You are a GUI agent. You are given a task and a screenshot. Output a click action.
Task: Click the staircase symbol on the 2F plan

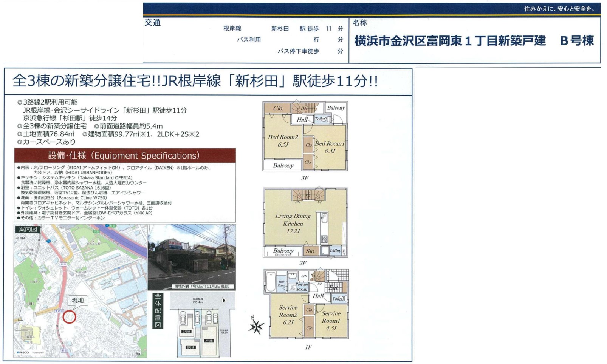coord(308,195)
